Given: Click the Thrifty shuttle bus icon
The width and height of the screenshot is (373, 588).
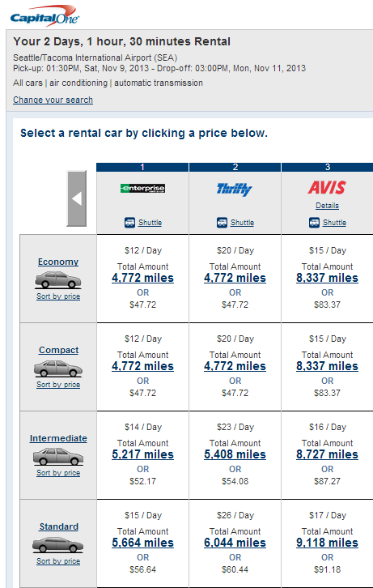Looking at the screenshot, I should tap(222, 223).
